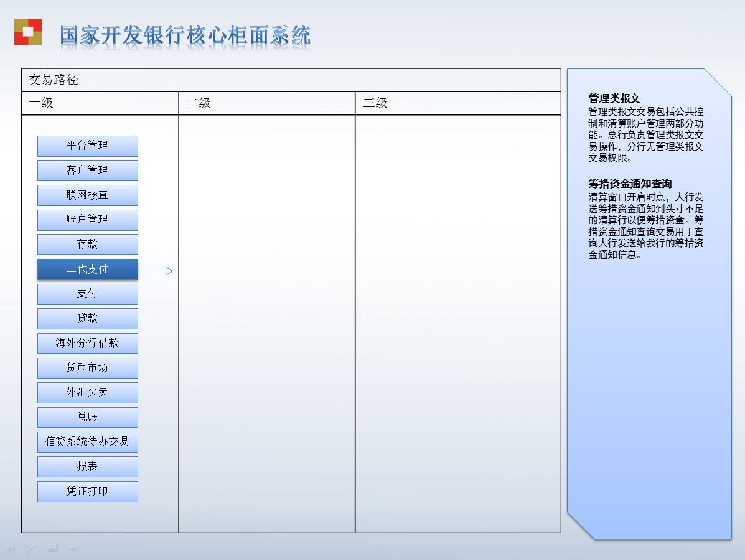
Task: Open 信贷系统待办交易
Action: (x=87, y=442)
